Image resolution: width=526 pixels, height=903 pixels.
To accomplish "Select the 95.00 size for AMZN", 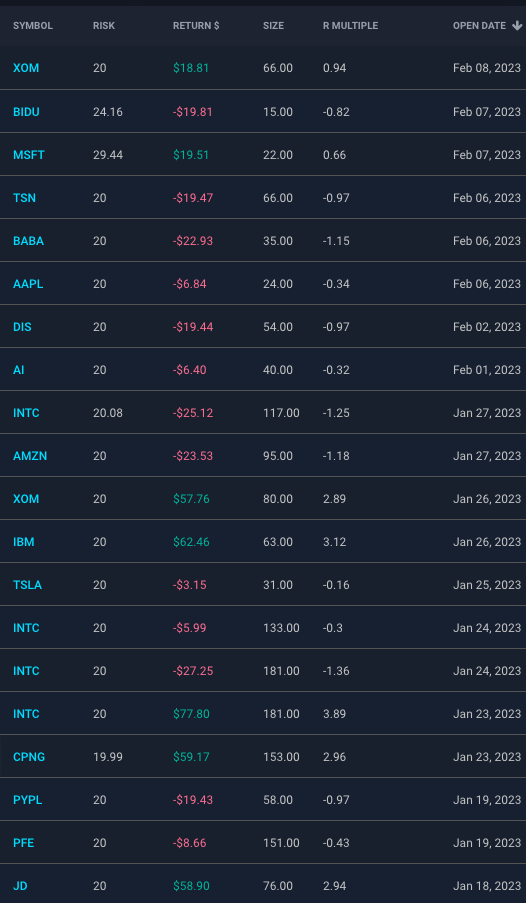I will pos(278,456).
